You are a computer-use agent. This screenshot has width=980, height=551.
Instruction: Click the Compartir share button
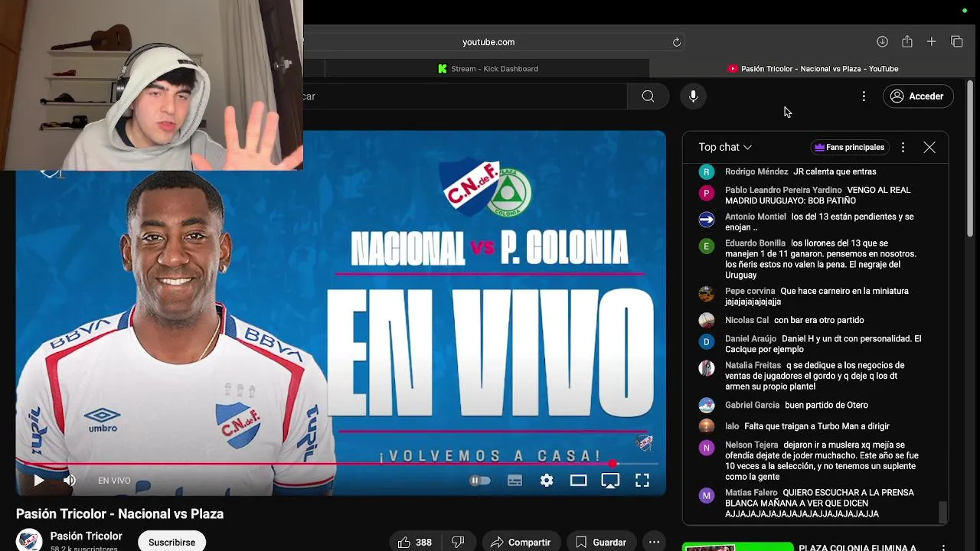point(521,542)
